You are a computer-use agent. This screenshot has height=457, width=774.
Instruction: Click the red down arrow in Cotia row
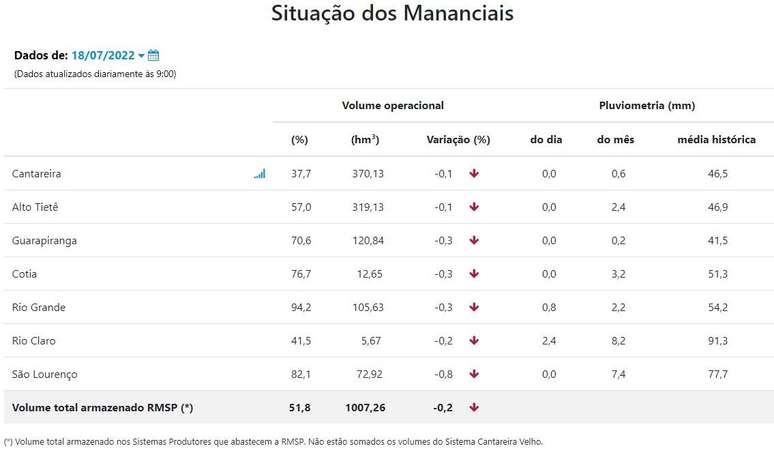pos(474,274)
